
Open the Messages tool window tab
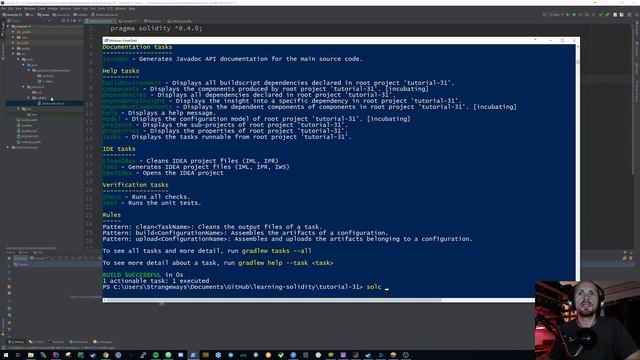102,342
